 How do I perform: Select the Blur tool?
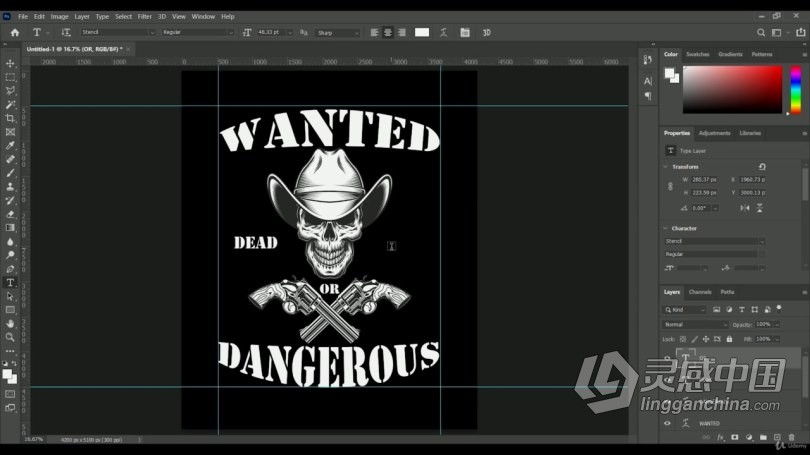10,241
